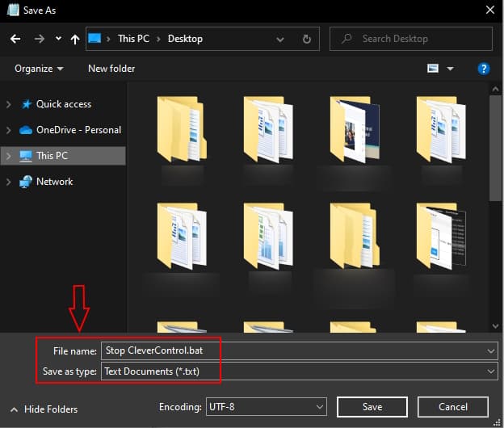Close the Save As dialog
This screenshot has height=428, width=504.
(x=490, y=10)
